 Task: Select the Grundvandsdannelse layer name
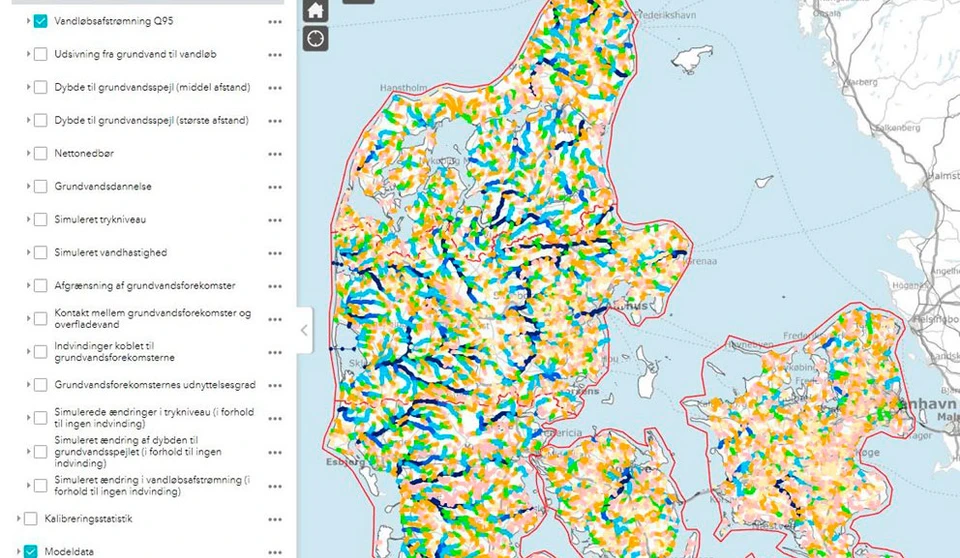pyautogui.click(x=103, y=186)
